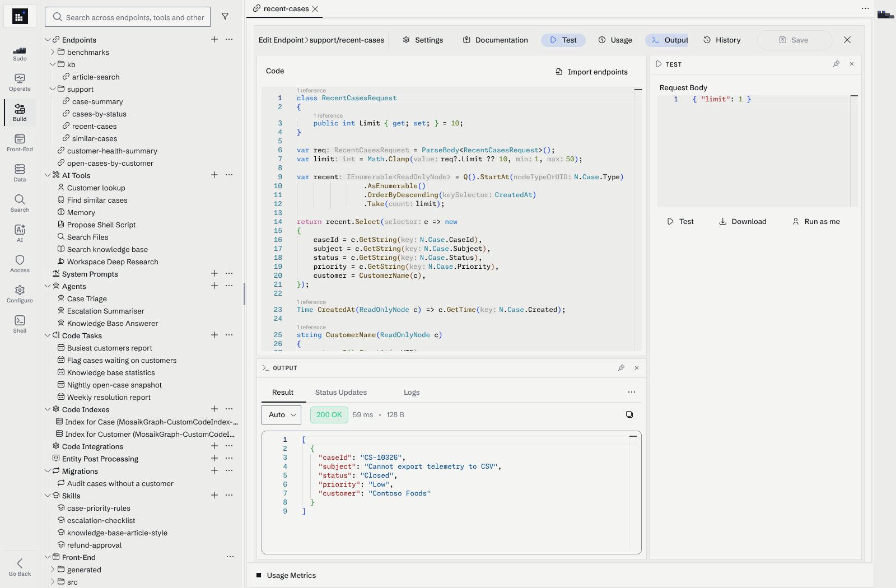Click the Download button
Screen dimensions: 896x588
click(743, 221)
